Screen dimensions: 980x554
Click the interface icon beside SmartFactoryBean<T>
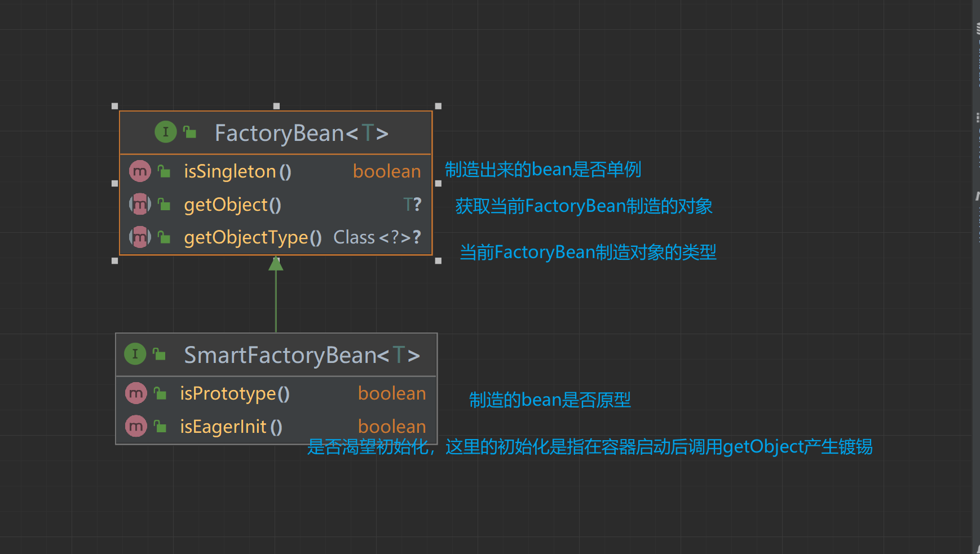point(135,354)
